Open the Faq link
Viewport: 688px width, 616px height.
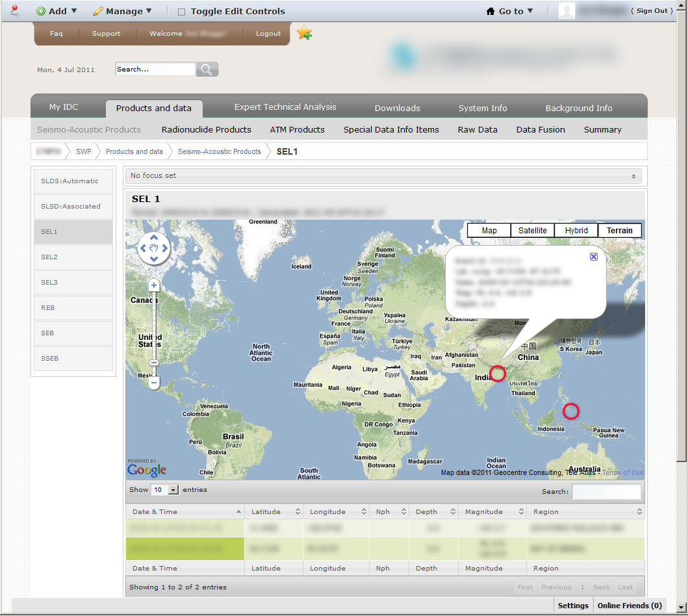click(56, 33)
